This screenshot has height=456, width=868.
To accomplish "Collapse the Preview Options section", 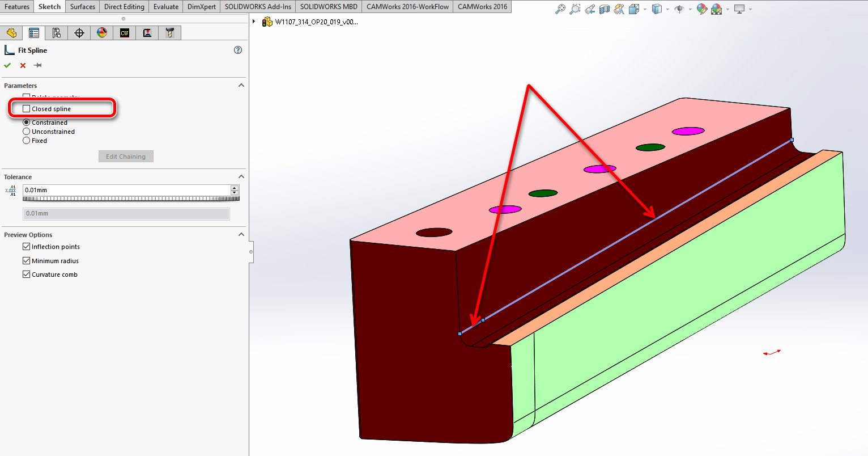I will [x=241, y=235].
